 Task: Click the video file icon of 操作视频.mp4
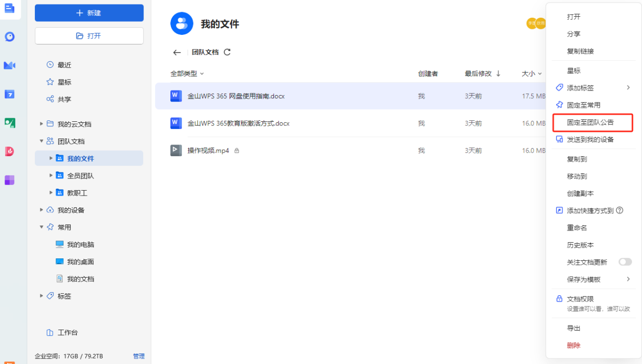pyautogui.click(x=176, y=151)
